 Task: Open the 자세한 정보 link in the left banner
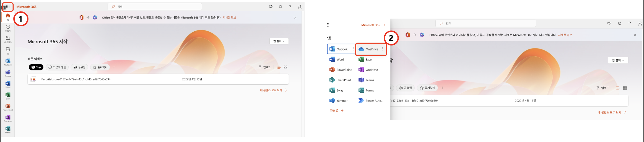(x=229, y=17)
